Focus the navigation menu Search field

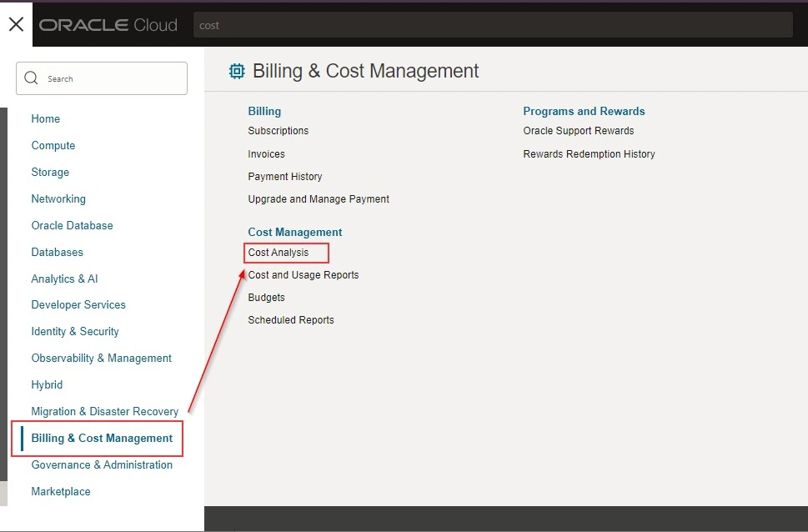click(102, 78)
